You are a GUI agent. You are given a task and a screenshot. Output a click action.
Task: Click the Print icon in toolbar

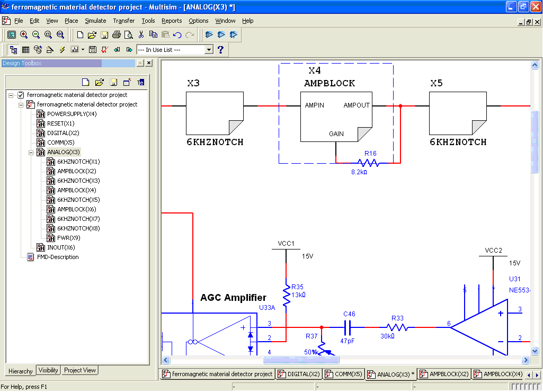[117, 35]
